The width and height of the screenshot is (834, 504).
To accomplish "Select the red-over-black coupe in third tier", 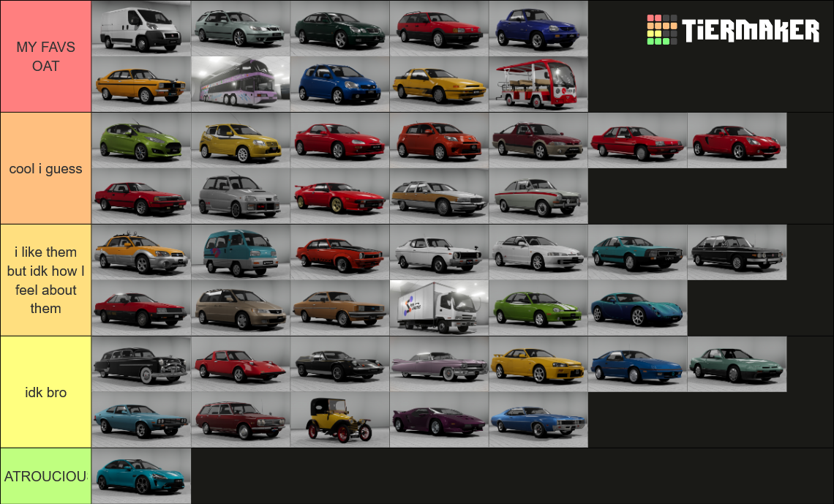I will pyautogui.click(x=141, y=309).
